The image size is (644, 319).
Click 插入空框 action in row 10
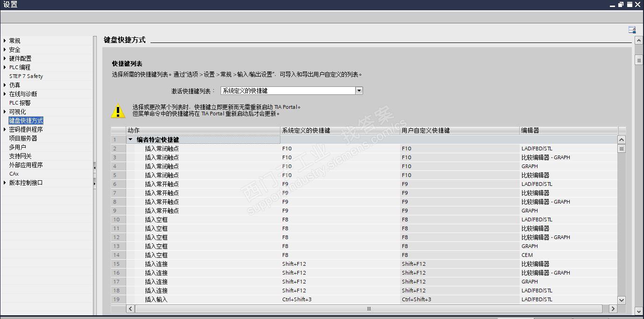point(156,220)
